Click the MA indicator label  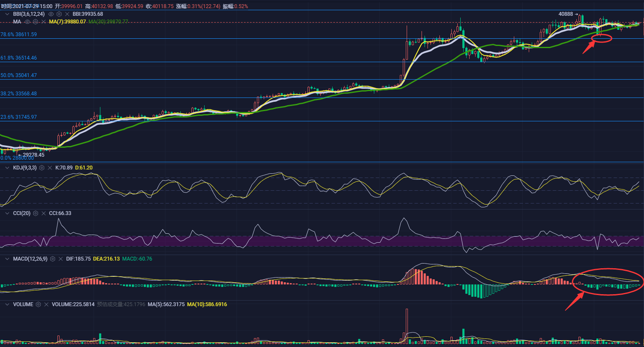click(17, 21)
